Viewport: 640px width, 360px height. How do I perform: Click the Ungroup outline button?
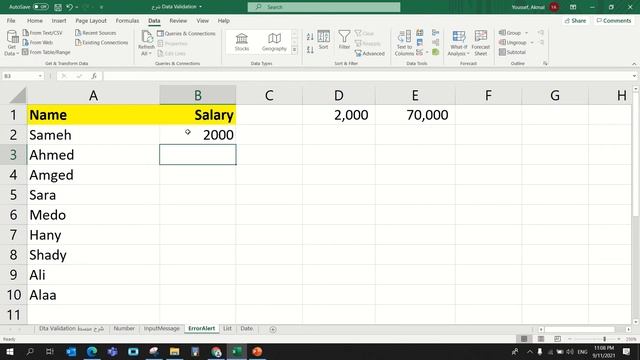pos(513,42)
